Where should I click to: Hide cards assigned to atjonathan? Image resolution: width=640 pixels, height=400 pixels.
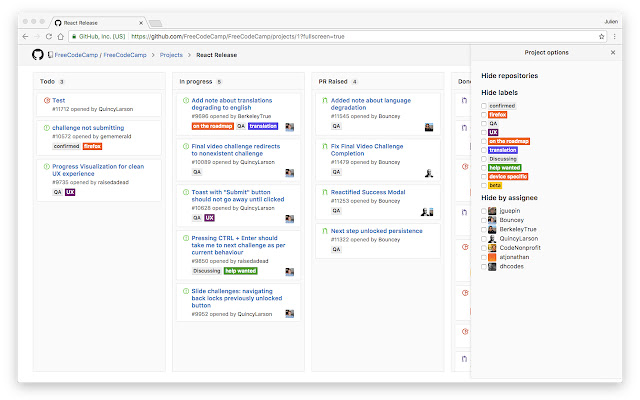click(484, 257)
